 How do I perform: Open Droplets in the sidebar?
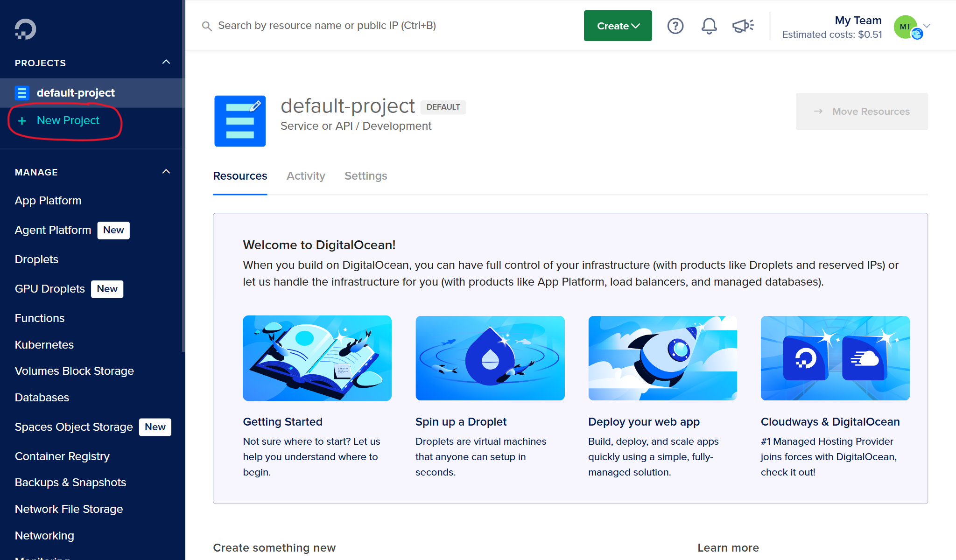[x=36, y=259]
